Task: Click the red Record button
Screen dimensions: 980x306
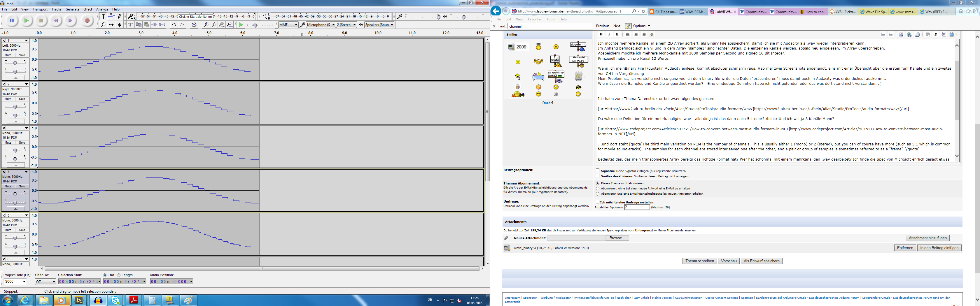Action: 87,20
